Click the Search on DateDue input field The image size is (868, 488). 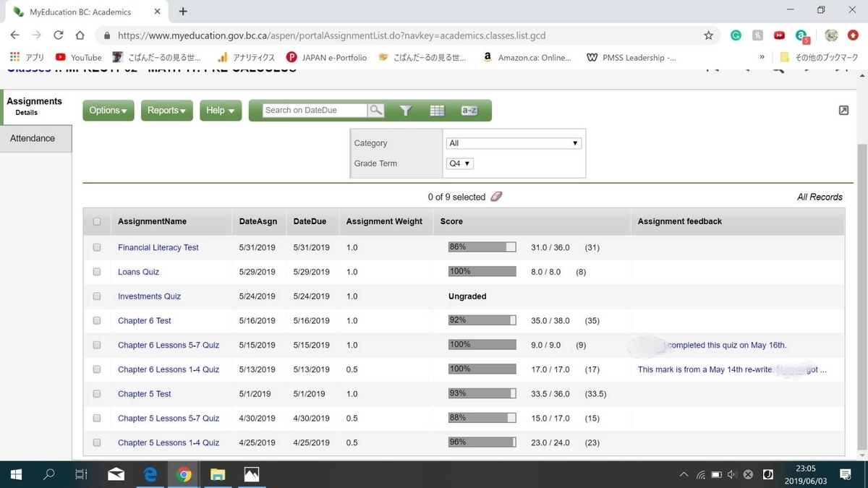click(315, 110)
